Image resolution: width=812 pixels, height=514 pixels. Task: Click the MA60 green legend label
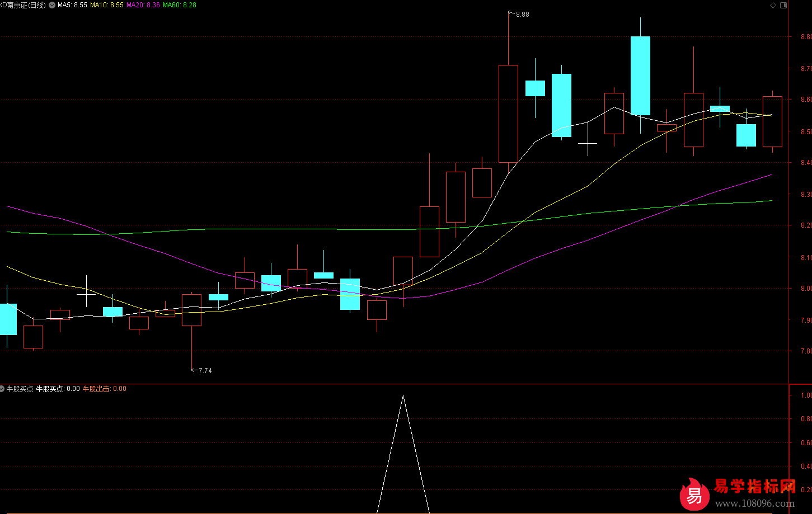pyautogui.click(x=179, y=5)
